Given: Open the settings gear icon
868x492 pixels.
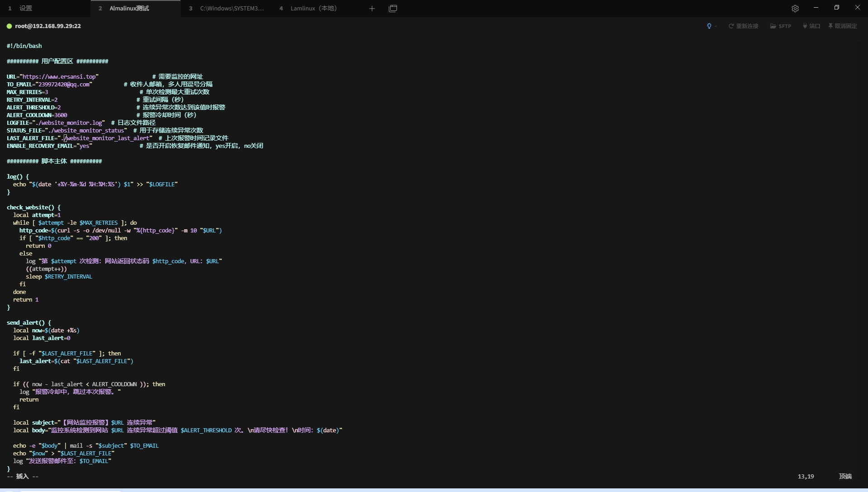Looking at the screenshot, I should click(x=795, y=8).
